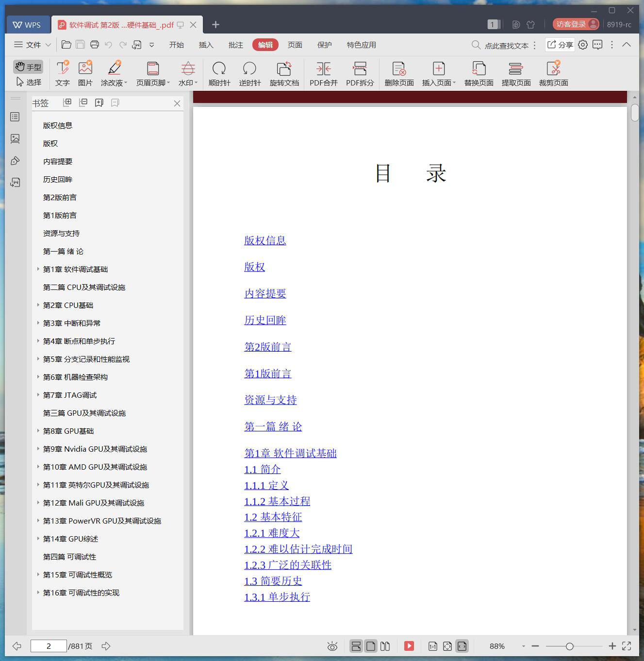Start slideshow with red play icon
644x661 pixels.
pyautogui.click(x=409, y=646)
